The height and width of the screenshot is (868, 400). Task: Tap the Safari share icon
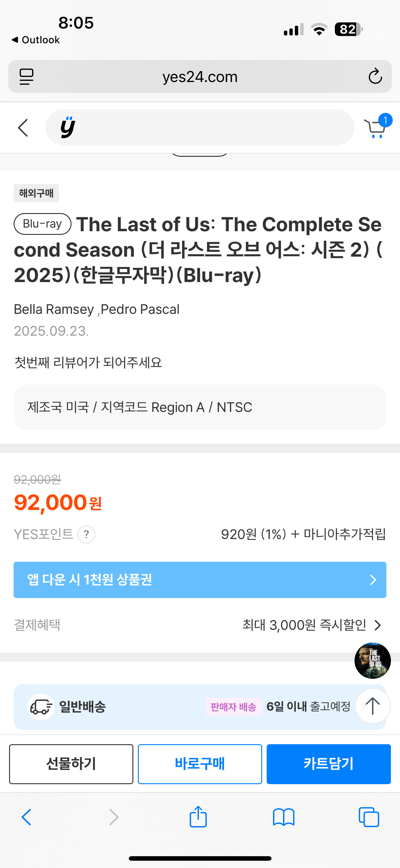click(198, 817)
